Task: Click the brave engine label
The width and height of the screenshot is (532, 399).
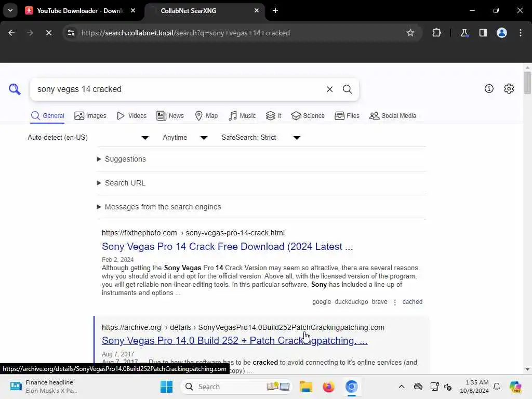Action: click(x=379, y=302)
